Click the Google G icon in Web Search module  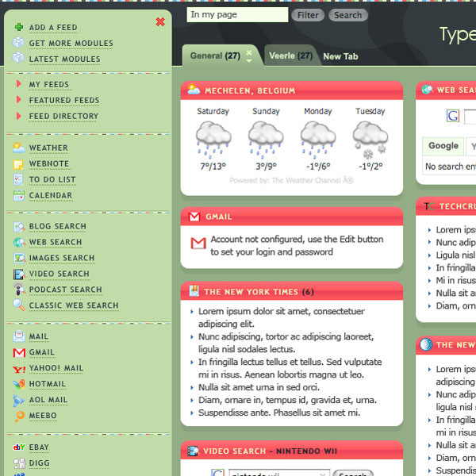[x=453, y=116]
